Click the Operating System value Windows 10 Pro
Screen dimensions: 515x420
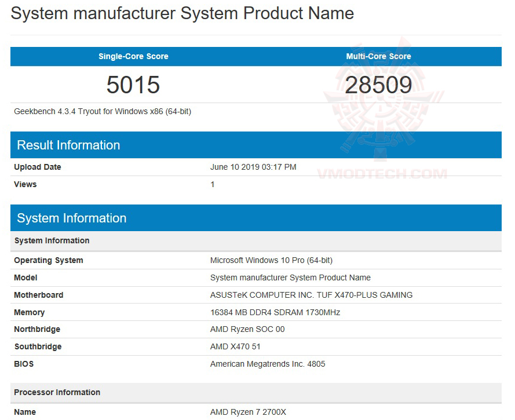pos(271,260)
